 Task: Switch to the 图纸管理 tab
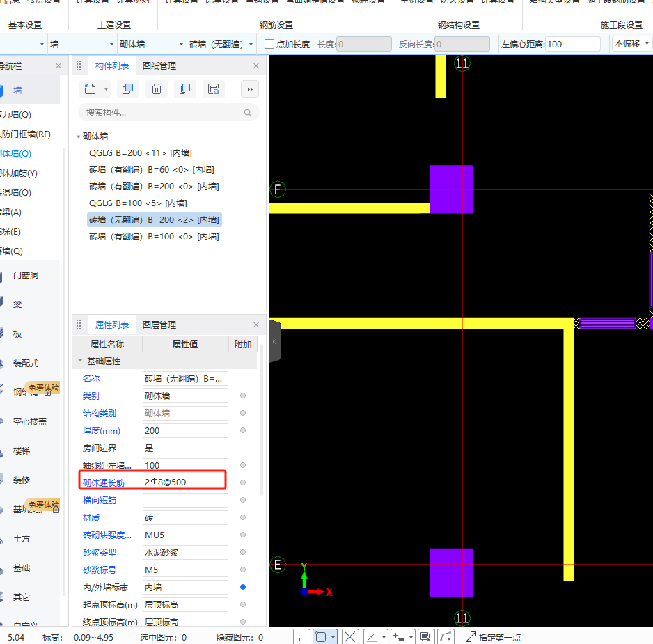pos(159,66)
